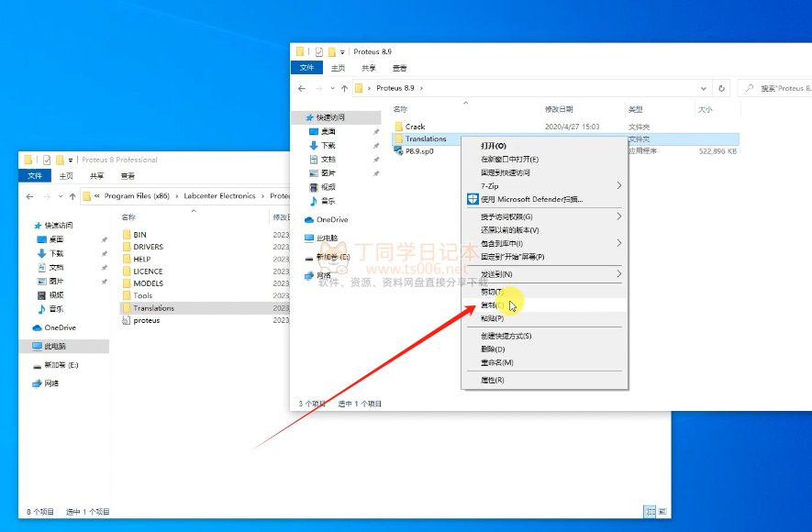812x532 pixels.
Task: Open the 文件 tab in Proteus 8 Professional window
Action: [35, 176]
